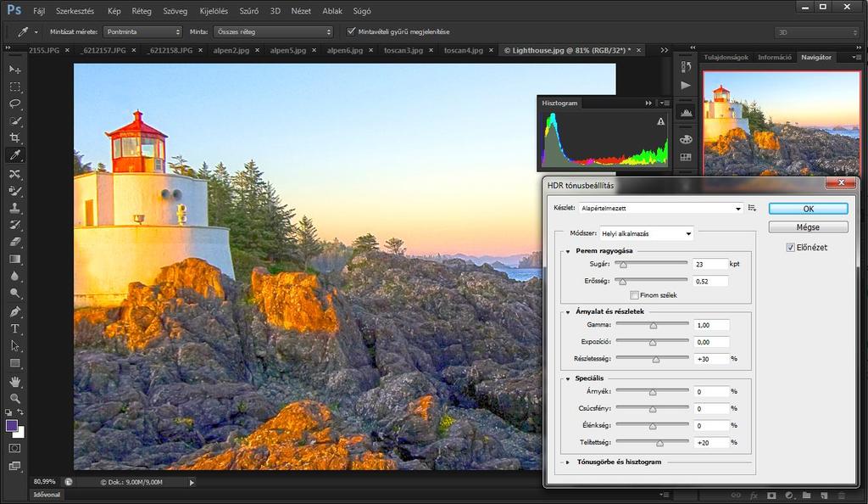
Task: Select the Eyedropper tool in the toolbox
Action: pos(15,155)
